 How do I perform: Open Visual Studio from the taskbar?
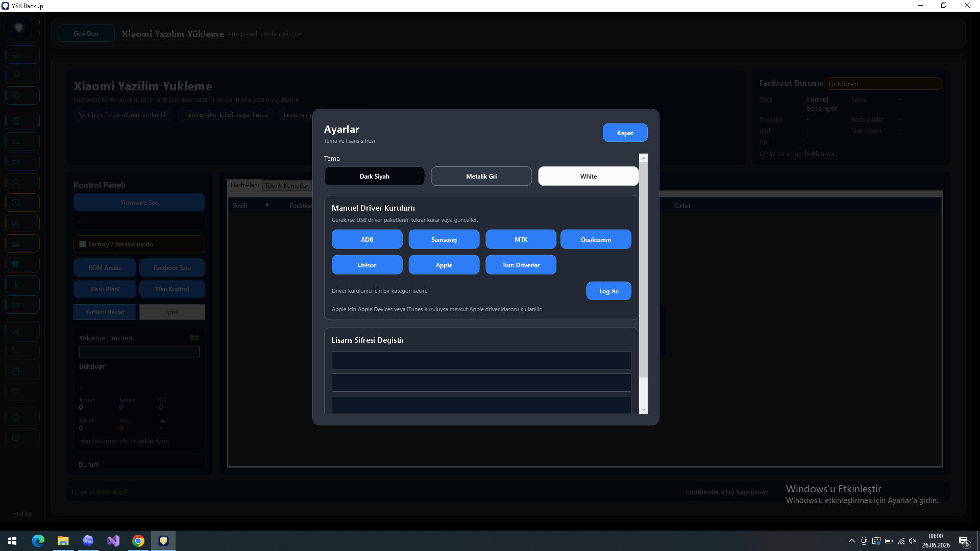113,541
